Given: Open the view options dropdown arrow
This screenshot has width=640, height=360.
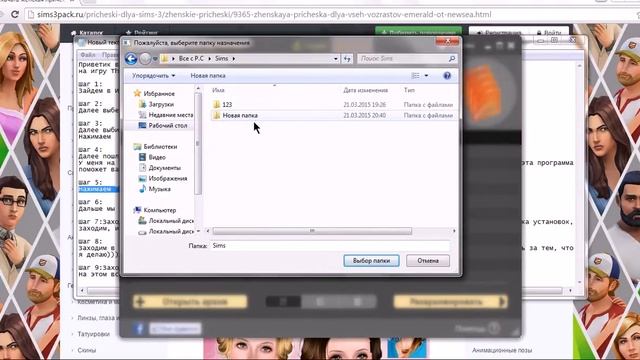Looking at the screenshot, I should pyautogui.click(x=427, y=76).
